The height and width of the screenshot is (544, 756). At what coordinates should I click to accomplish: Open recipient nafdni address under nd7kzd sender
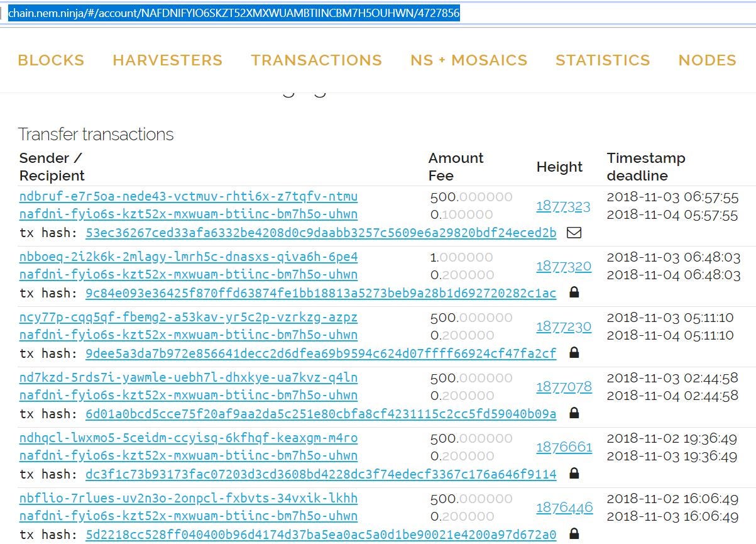189,395
